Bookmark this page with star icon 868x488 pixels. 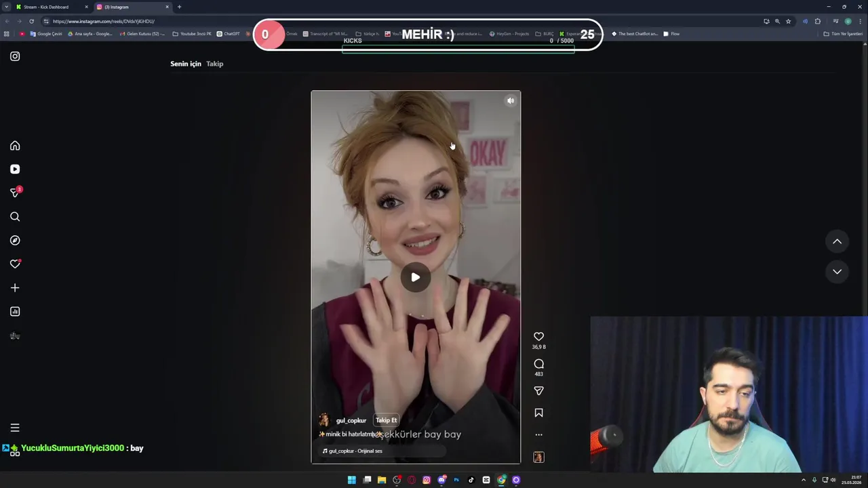tap(788, 21)
